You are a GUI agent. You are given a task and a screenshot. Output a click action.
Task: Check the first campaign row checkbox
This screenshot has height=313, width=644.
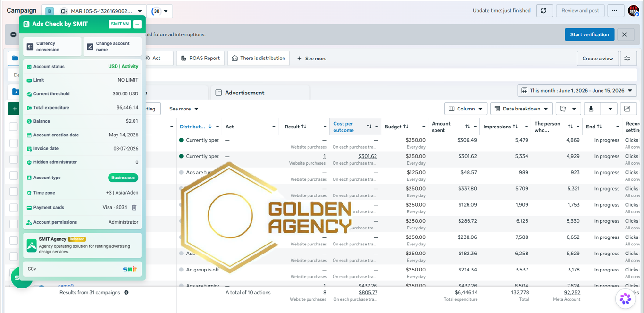coord(14,143)
